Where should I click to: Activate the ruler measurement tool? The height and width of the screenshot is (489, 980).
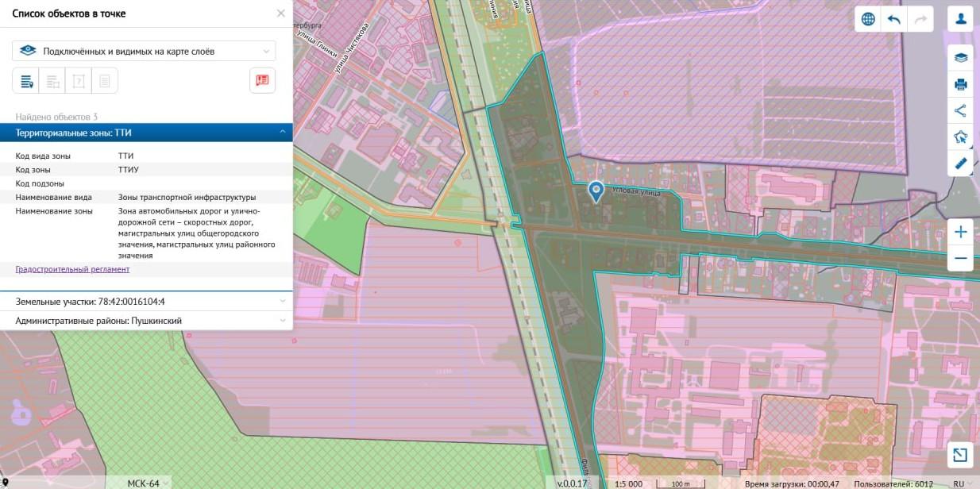click(x=960, y=164)
